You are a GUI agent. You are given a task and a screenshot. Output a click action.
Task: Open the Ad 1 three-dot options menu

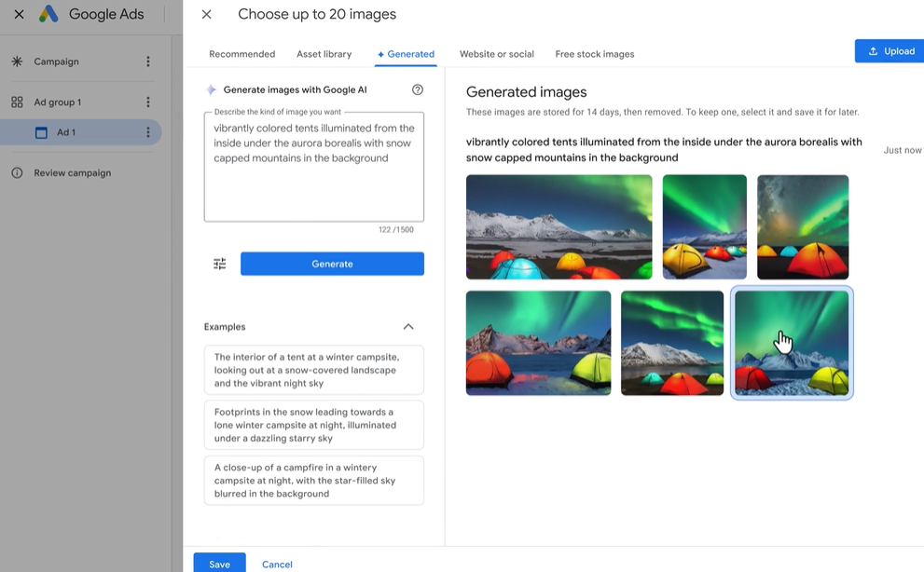[x=146, y=131]
